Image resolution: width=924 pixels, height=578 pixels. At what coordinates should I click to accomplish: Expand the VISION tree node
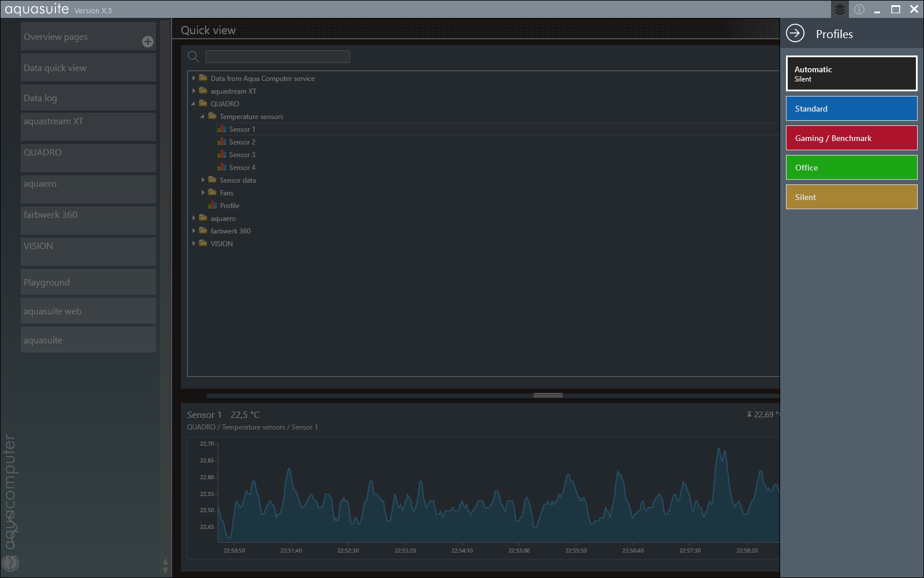tap(193, 243)
